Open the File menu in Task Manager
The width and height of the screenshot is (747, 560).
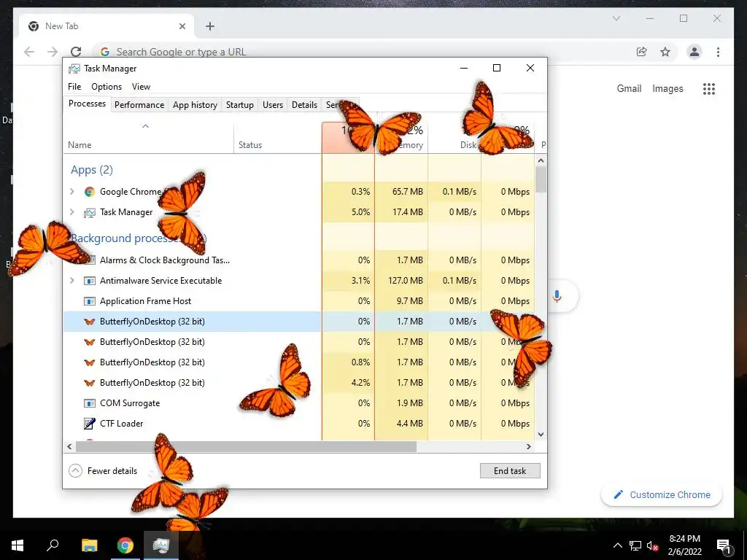[x=74, y=87]
